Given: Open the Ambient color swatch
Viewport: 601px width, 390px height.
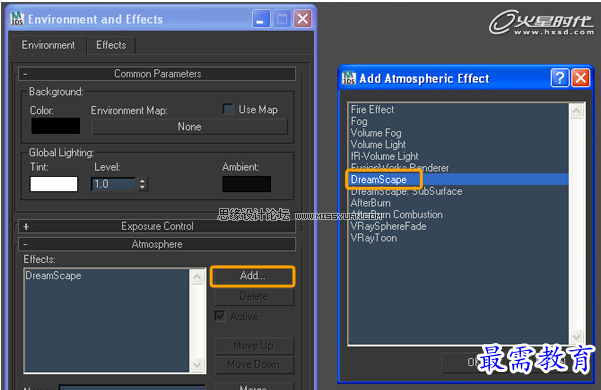Looking at the screenshot, I should click(x=246, y=184).
